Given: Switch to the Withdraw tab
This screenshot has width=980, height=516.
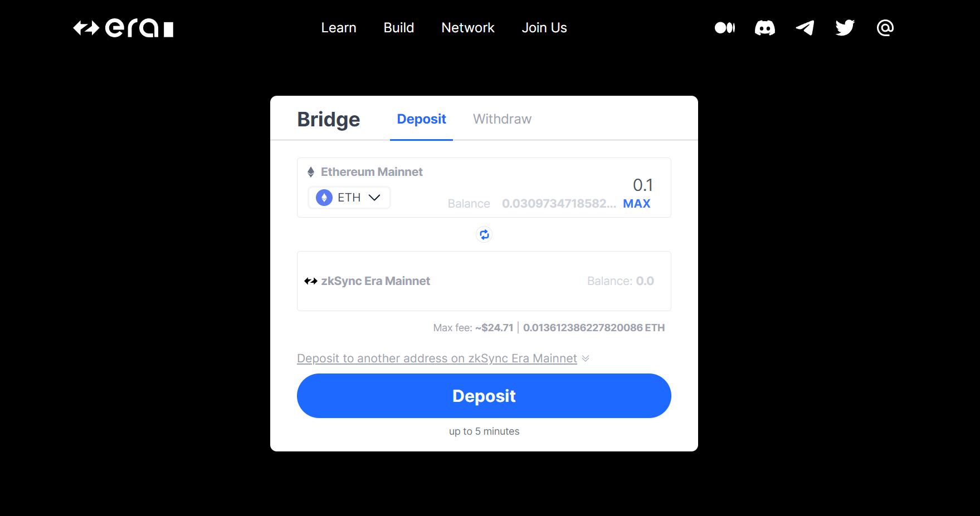Looking at the screenshot, I should [x=502, y=119].
